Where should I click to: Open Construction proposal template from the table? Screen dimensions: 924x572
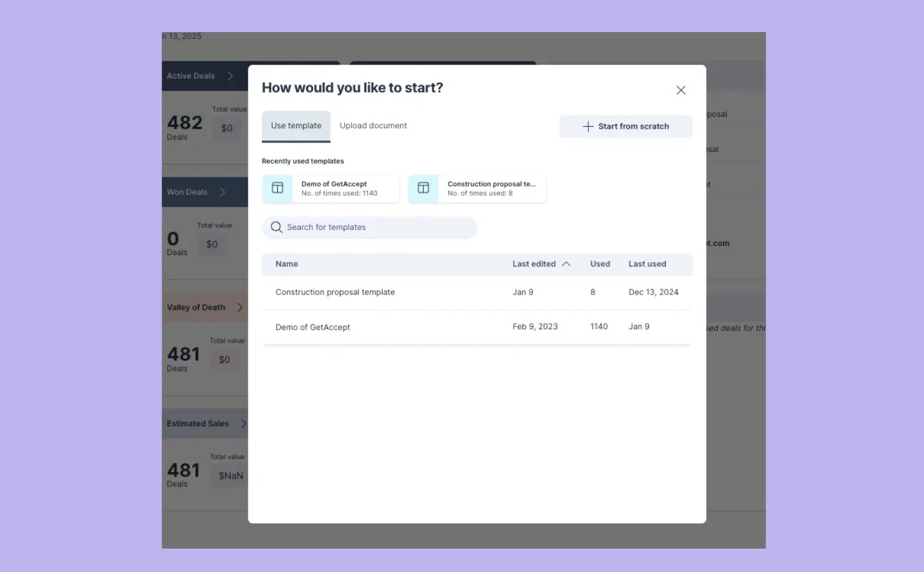click(x=335, y=292)
